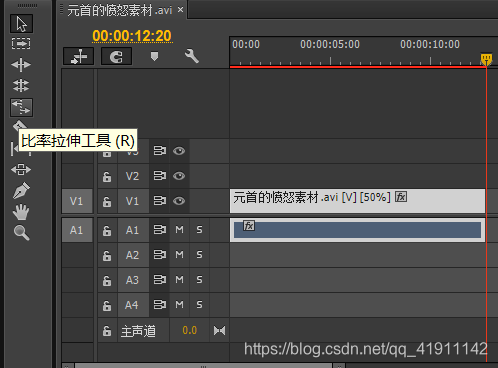Toggle V1 track output eye
This screenshot has width=498, height=368.
pyautogui.click(x=179, y=201)
